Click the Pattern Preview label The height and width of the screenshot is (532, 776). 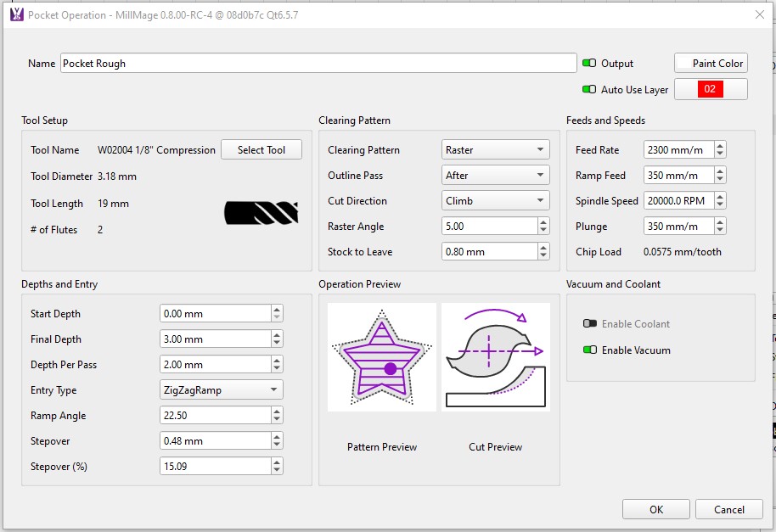tap(382, 447)
